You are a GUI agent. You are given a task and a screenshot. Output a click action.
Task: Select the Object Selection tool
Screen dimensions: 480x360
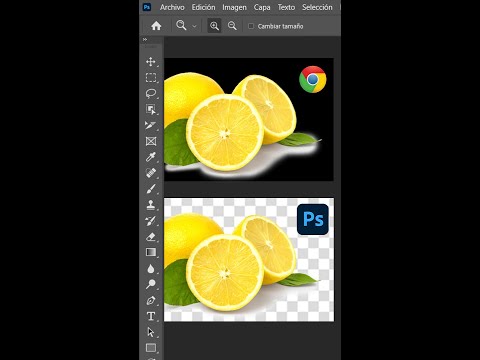coord(151,110)
